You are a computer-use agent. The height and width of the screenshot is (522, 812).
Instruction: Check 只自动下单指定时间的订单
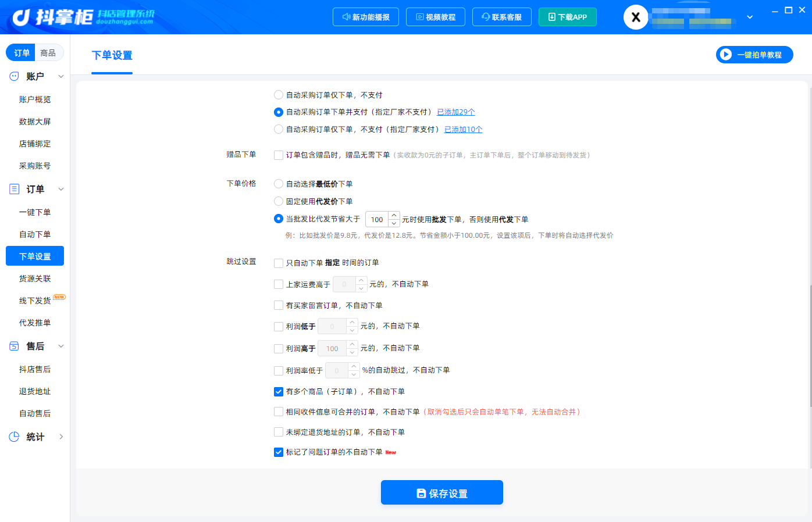(x=279, y=263)
